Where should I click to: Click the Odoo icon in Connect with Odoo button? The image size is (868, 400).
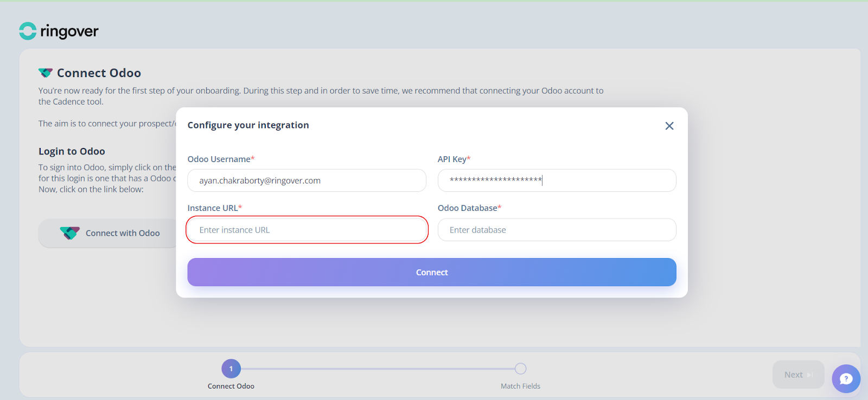(69, 233)
